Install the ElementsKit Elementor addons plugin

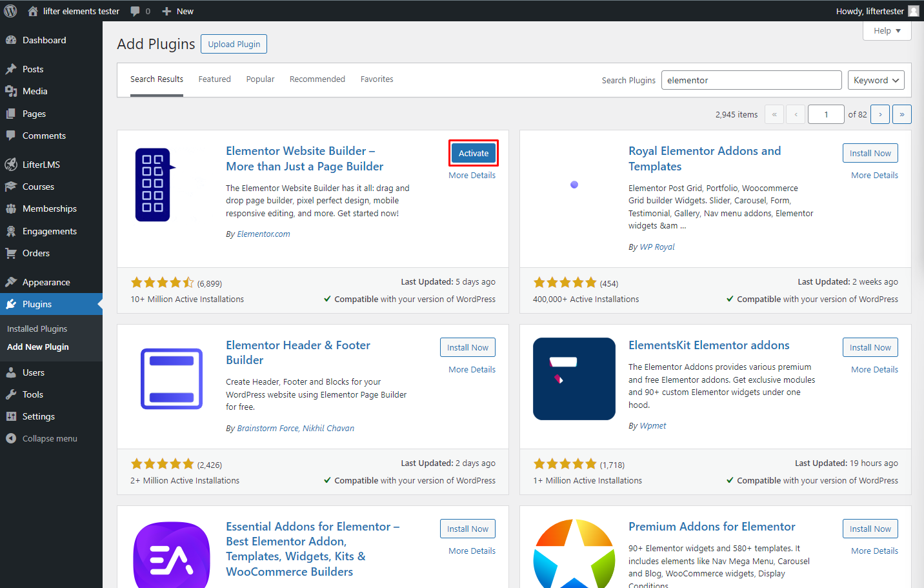coord(870,347)
